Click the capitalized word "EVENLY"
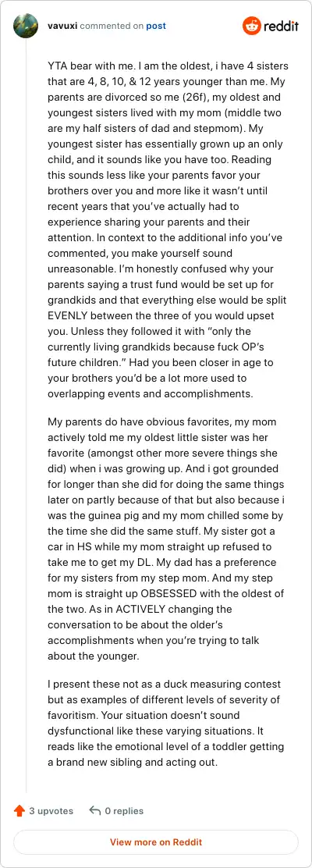312x868 pixels. pyautogui.click(x=69, y=316)
